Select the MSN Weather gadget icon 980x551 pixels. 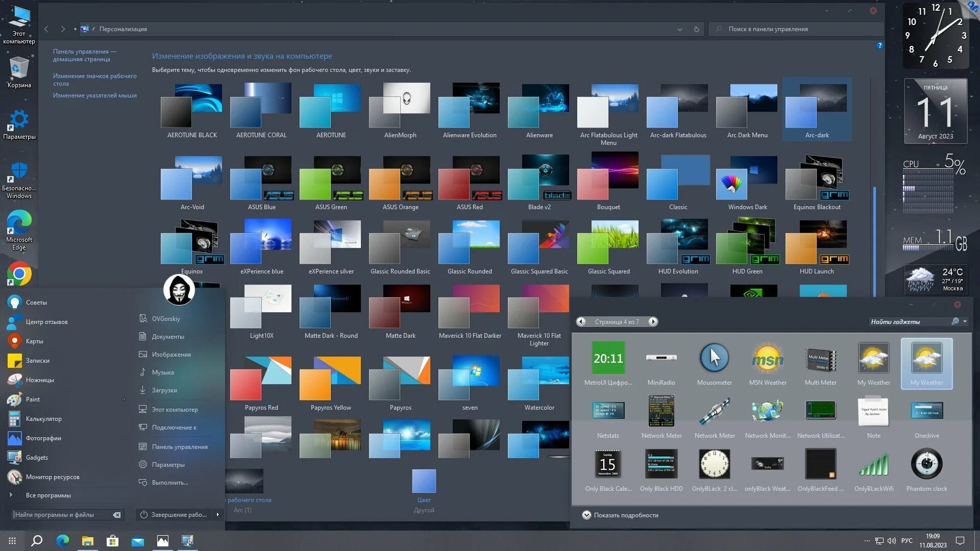click(x=767, y=359)
